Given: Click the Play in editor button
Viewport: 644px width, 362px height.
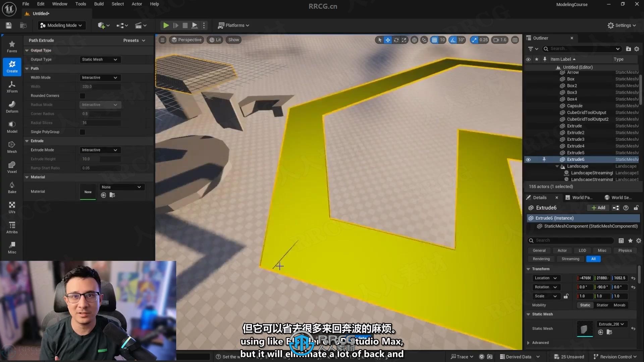Looking at the screenshot, I should (166, 25).
